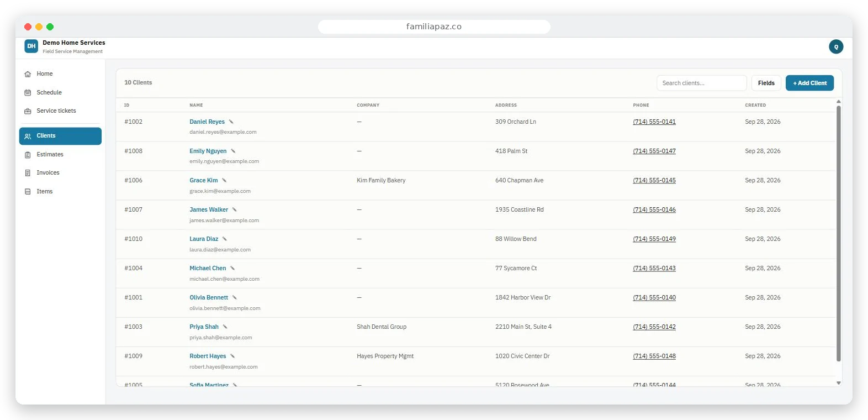Open Robert Hayes client record
Screen dimensions: 868x420
[x=208, y=356]
